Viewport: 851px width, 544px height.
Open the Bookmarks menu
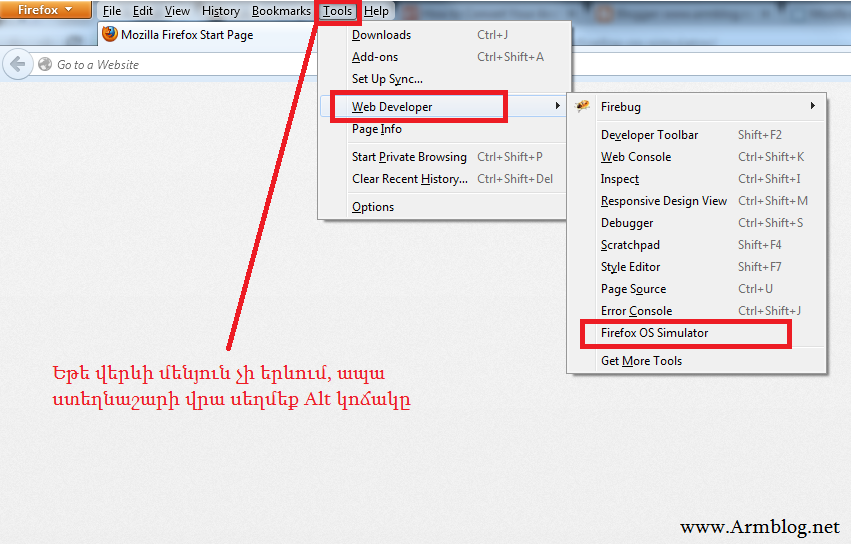coord(281,11)
